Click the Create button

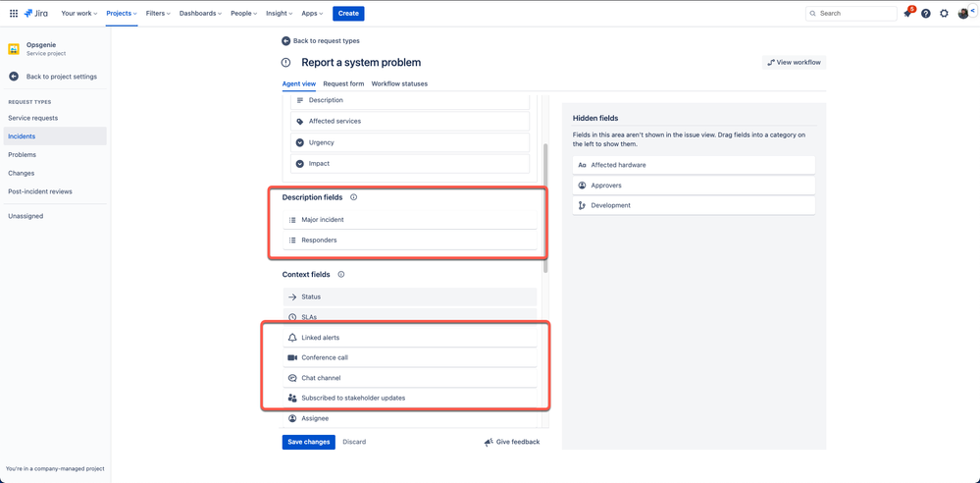pyautogui.click(x=348, y=13)
